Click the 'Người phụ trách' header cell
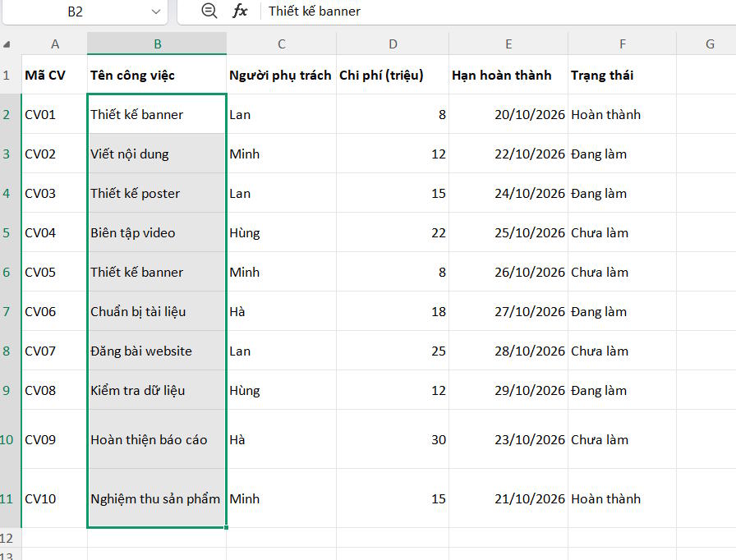736x560 pixels. [x=282, y=75]
